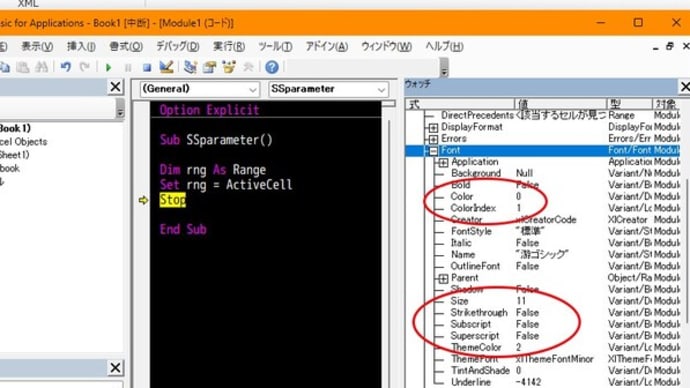Select the OutlineFont property row
This screenshot has height=388, width=690.
[543, 266]
